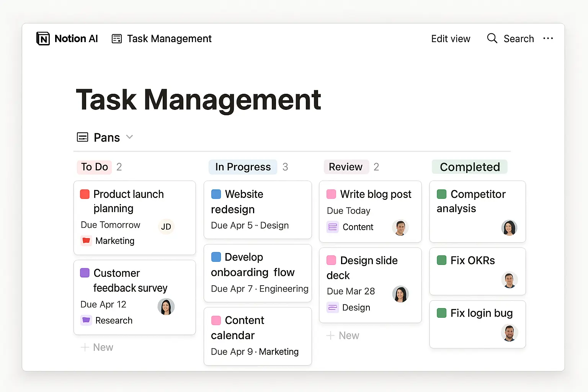Click the database icon beside Task Management breadcrumb

point(117,39)
